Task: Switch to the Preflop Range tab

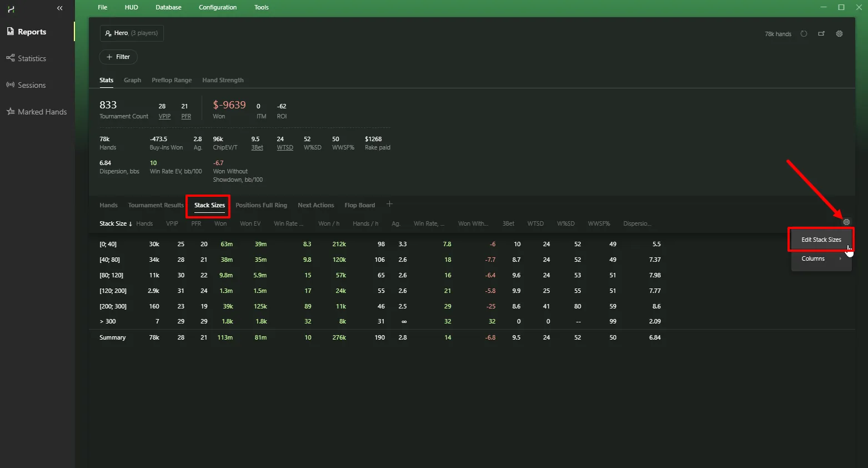Action: pyautogui.click(x=172, y=80)
